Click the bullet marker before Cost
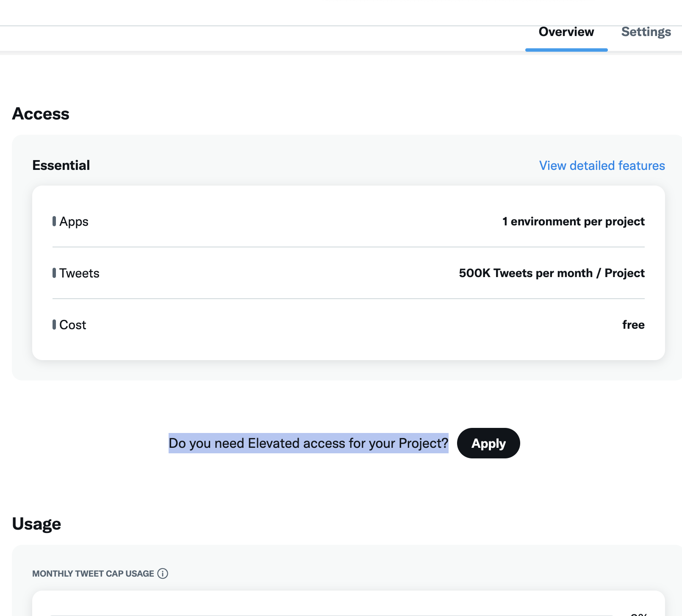This screenshot has width=682, height=616. (54, 325)
